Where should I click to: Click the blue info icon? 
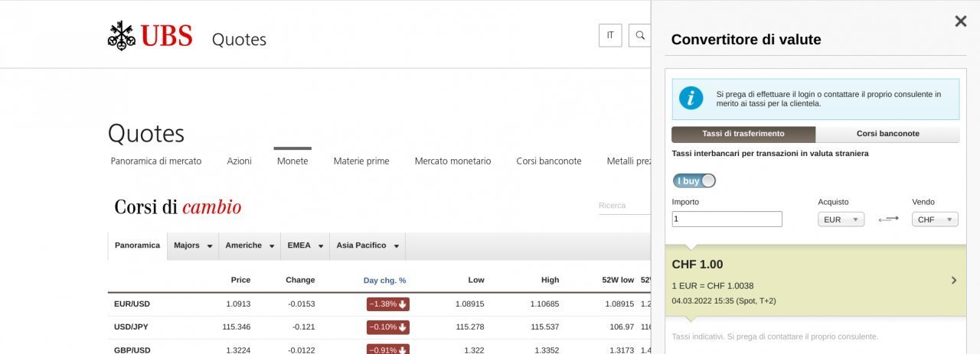(x=691, y=99)
